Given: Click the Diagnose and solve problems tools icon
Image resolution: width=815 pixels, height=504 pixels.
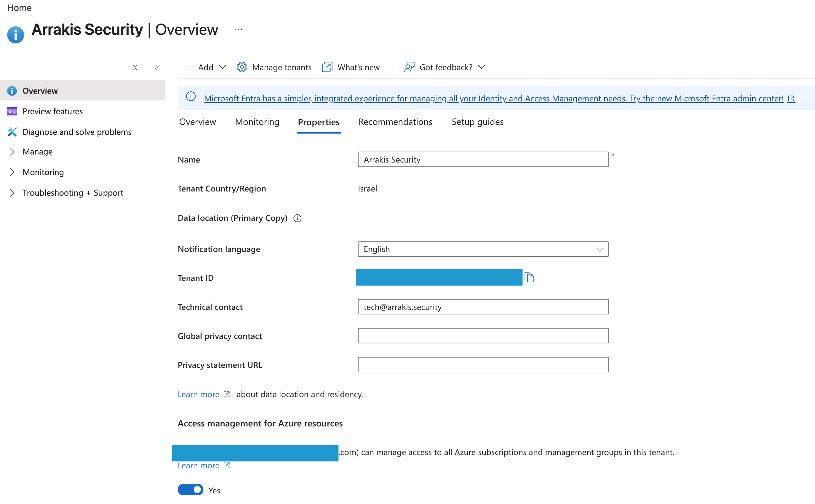Looking at the screenshot, I should [12, 132].
